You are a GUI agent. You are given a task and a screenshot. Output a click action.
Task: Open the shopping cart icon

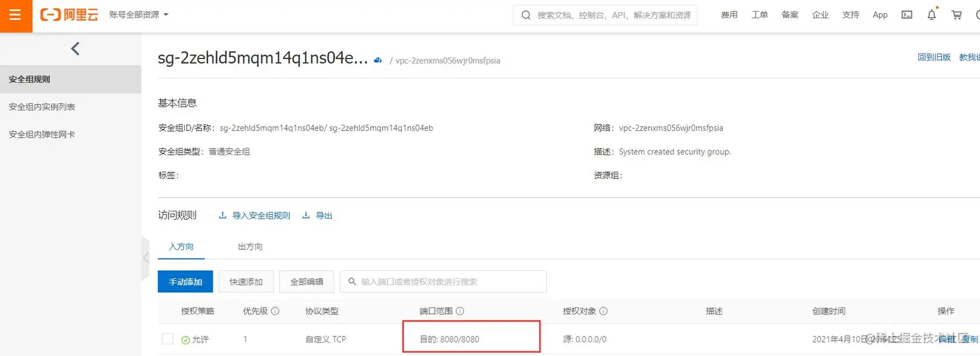(957, 15)
